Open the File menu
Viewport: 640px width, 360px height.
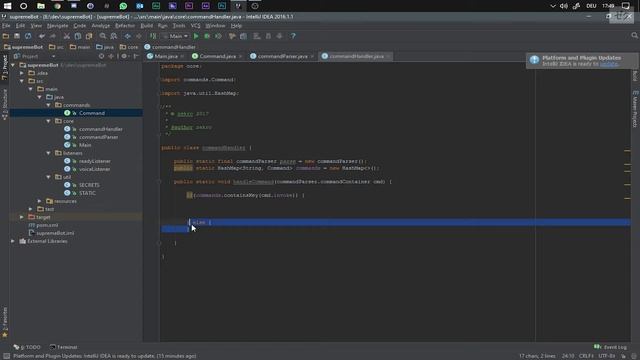[6, 26]
